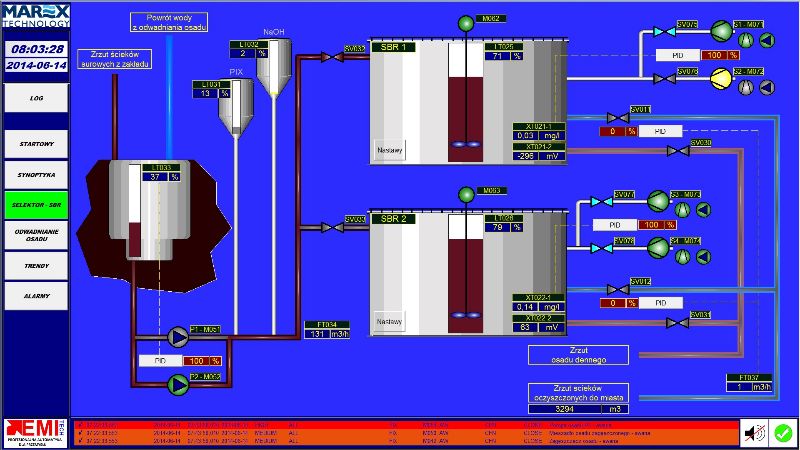Image resolution: width=800 pixels, height=450 pixels.
Task: Open Nastawy settings for SBR 2
Action: [390, 321]
